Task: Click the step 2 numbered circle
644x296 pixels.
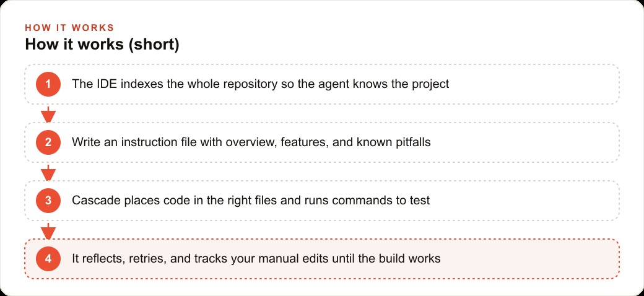Action: click(48, 142)
